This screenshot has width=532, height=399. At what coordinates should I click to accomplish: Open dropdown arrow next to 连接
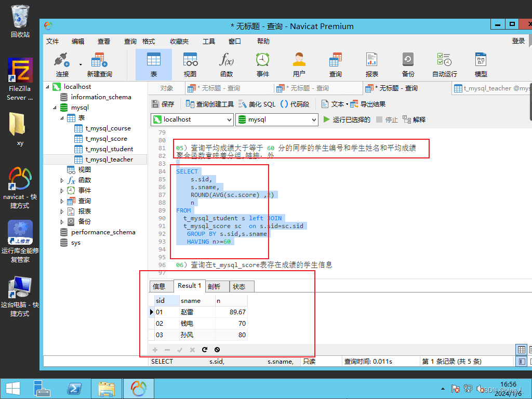tap(81, 64)
